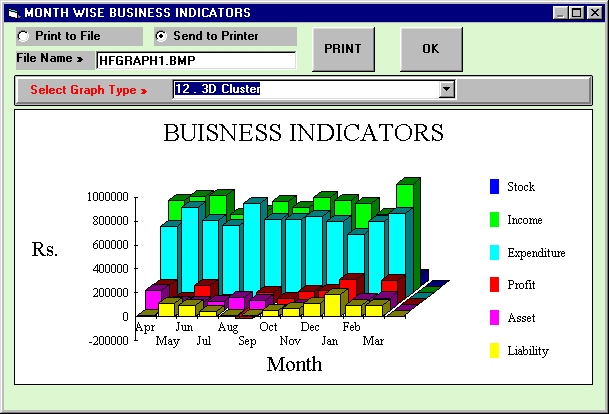The width and height of the screenshot is (609, 414).
Task: Click the tallest green Income bar for March
Action: pos(407,196)
